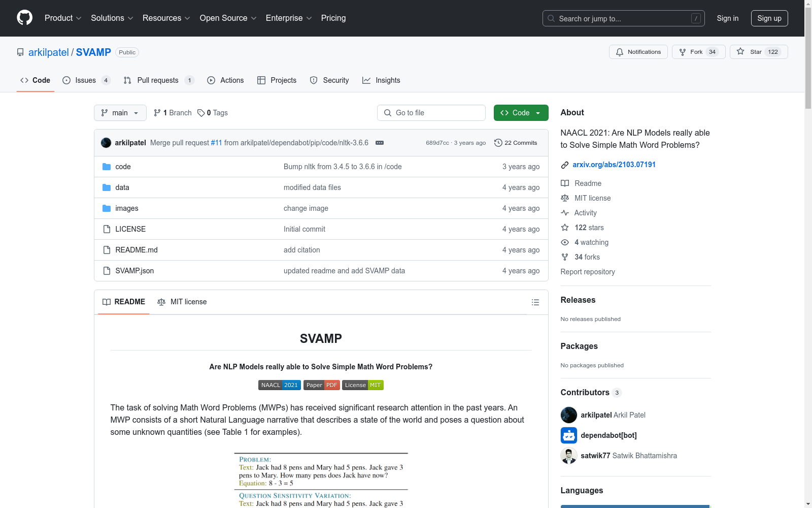This screenshot has height=508, width=812.
Task: Click the Sign in link
Action: tap(727, 18)
